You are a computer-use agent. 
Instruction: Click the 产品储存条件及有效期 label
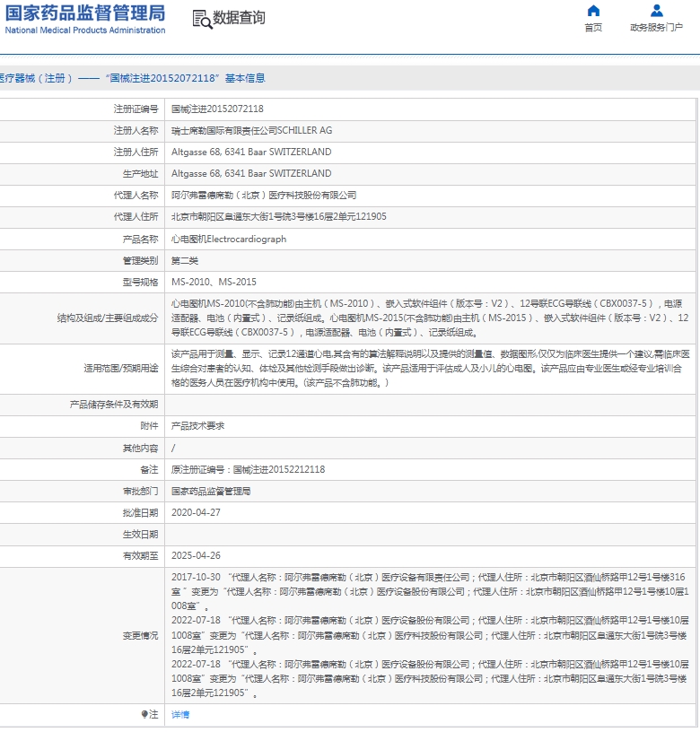pyautogui.click(x=114, y=405)
